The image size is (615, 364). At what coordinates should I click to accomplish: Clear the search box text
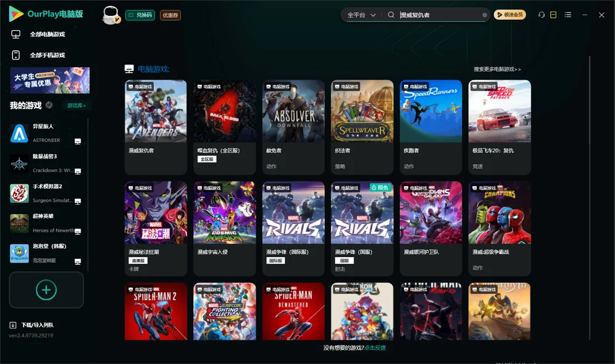[x=485, y=15]
